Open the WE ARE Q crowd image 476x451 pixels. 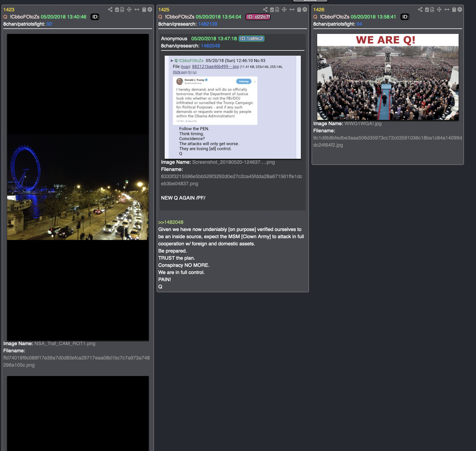tap(388, 77)
